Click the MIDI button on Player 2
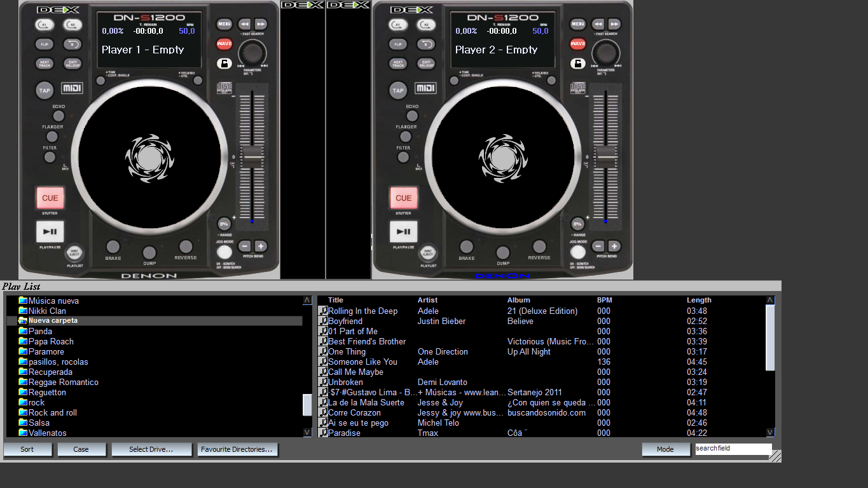868x488 pixels. pyautogui.click(x=425, y=88)
